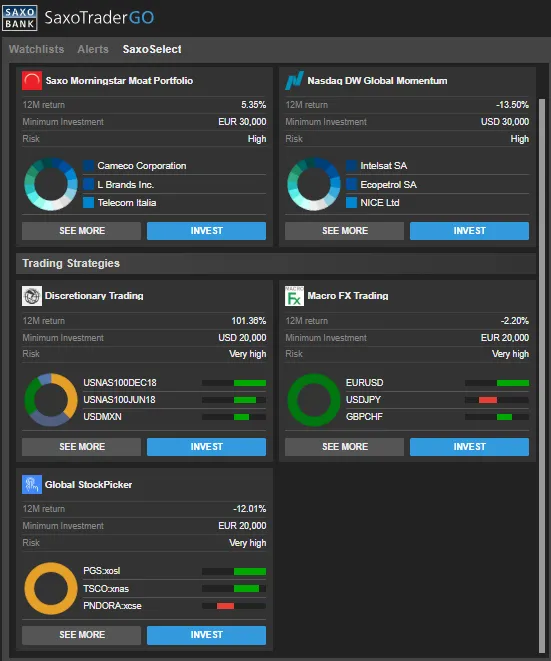The image size is (551, 661).
Task: Open the Alerts tab
Action: 93,49
